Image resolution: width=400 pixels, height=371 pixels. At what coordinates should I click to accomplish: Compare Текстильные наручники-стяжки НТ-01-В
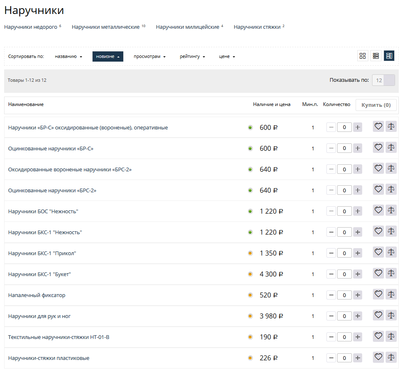click(x=391, y=336)
